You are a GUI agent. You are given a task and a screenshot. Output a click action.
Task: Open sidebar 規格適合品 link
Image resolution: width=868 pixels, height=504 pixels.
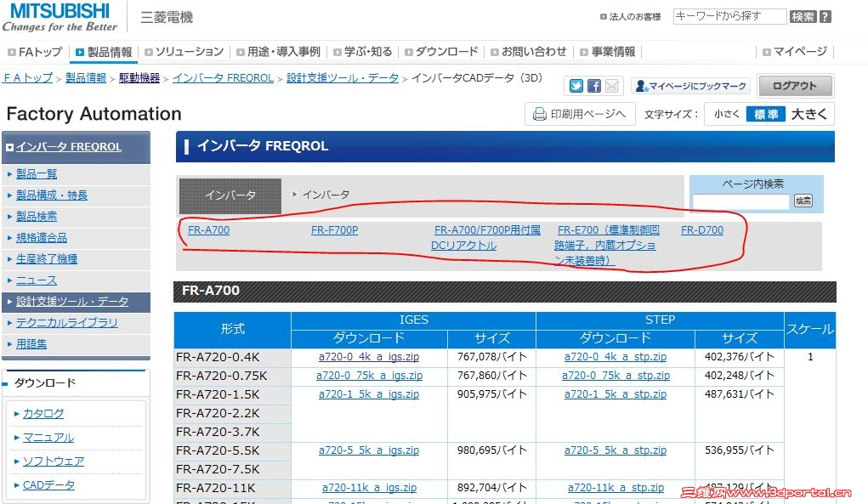coord(42,238)
